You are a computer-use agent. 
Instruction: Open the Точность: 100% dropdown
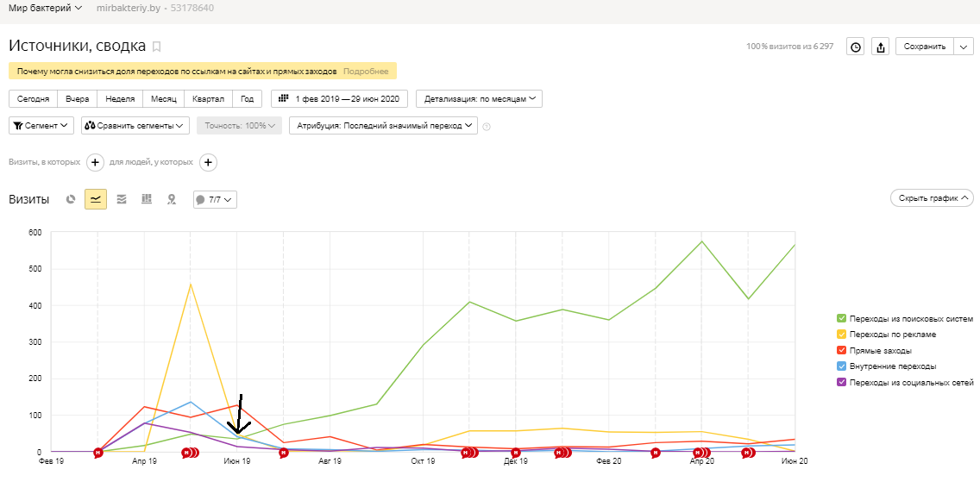[239, 126]
